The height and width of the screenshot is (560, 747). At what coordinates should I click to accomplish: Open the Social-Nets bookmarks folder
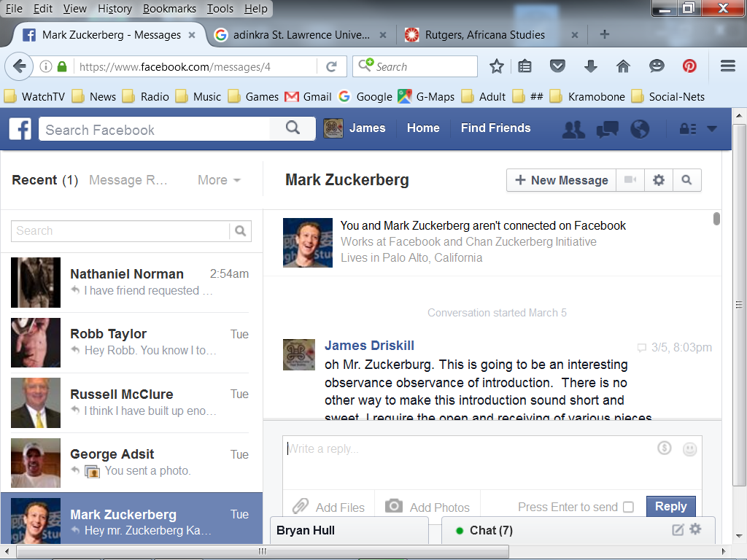(668, 97)
